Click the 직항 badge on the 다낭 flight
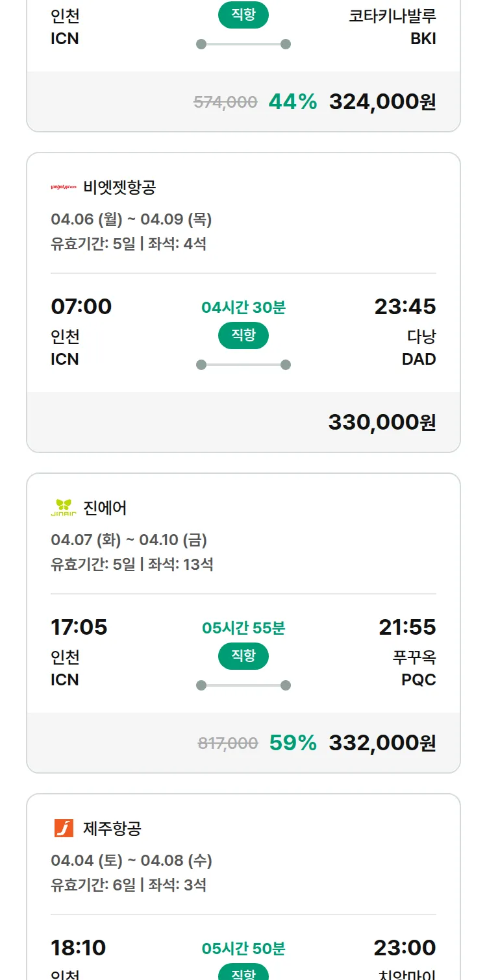Screen dimensions: 487x980 point(243,336)
